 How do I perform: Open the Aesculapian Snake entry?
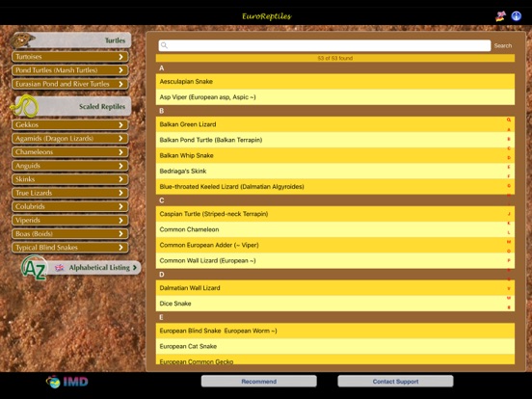[x=335, y=81]
